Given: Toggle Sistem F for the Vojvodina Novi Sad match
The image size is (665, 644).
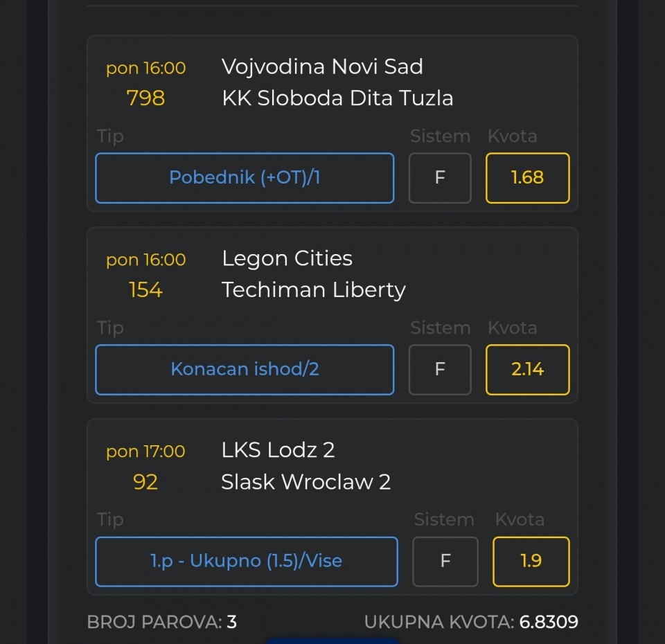Looking at the screenshot, I should click(x=440, y=178).
